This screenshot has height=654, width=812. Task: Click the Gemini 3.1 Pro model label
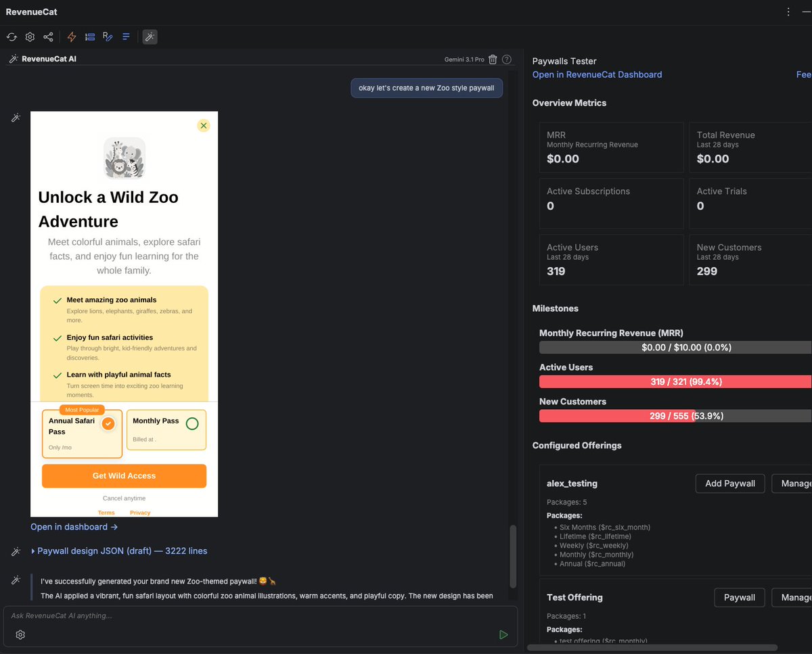point(464,60)
